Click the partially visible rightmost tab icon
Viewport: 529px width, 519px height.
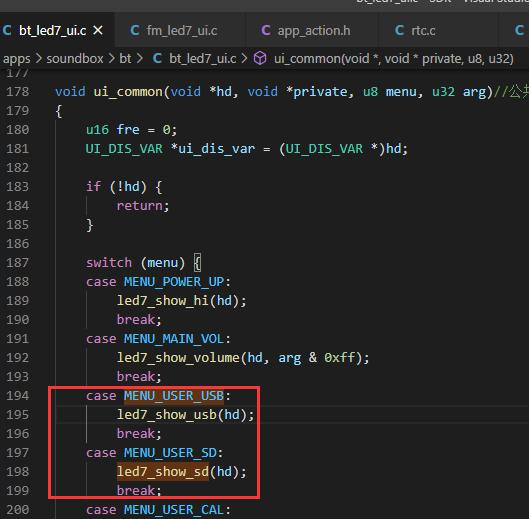[x=520, y=30]
